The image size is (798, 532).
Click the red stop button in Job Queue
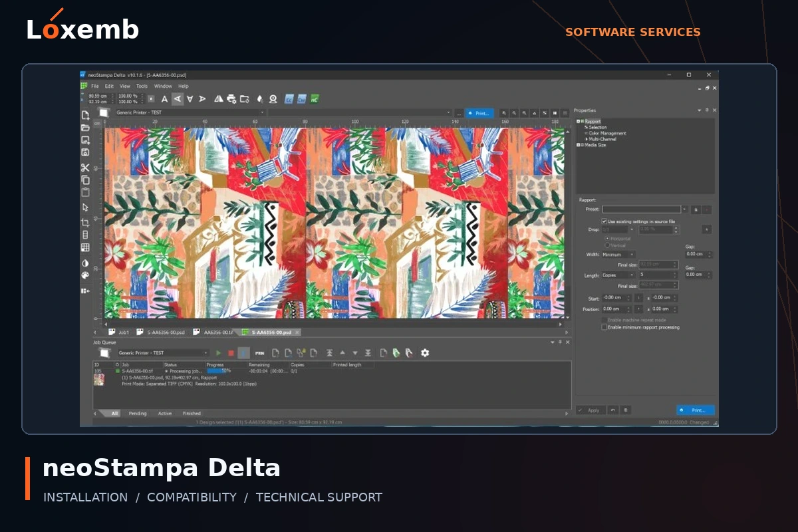coord(231,353)
